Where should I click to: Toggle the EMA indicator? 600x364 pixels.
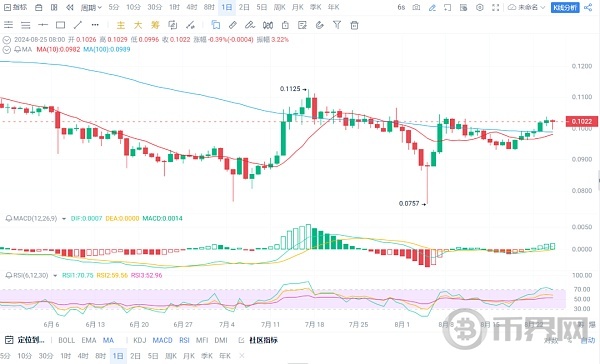pos(89,340)
